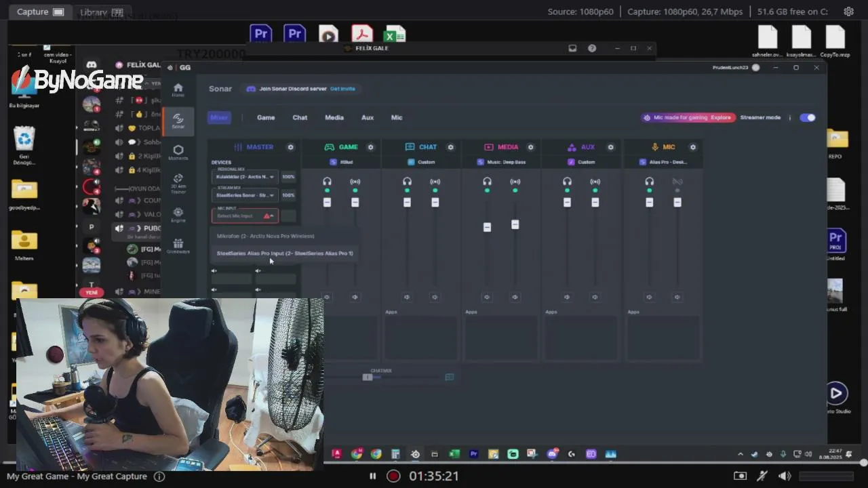Open MEDIA channel settings gear
Image resolution: width=868 pixels, height=488 pixels.
click(530, 147)
